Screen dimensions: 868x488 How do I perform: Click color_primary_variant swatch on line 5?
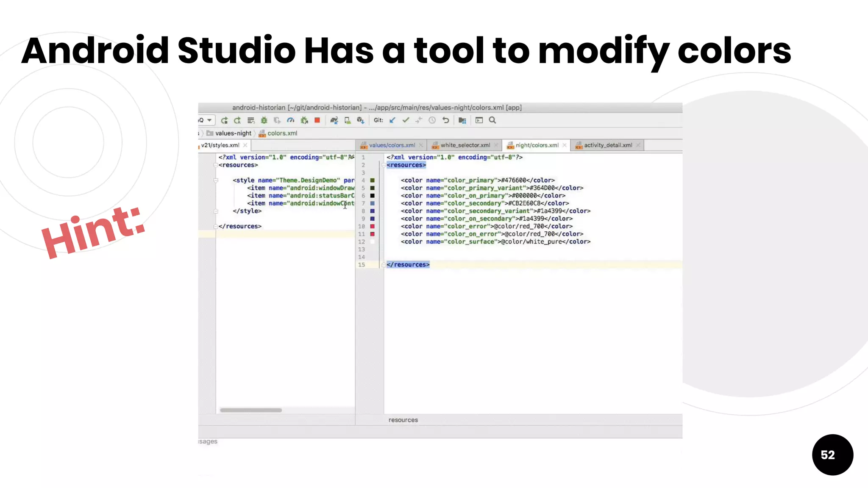(373, 188)
